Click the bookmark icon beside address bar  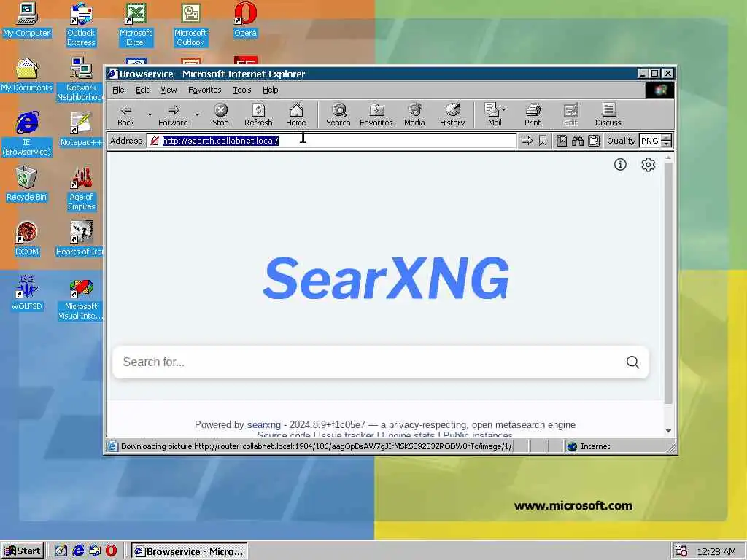[543, 141]
